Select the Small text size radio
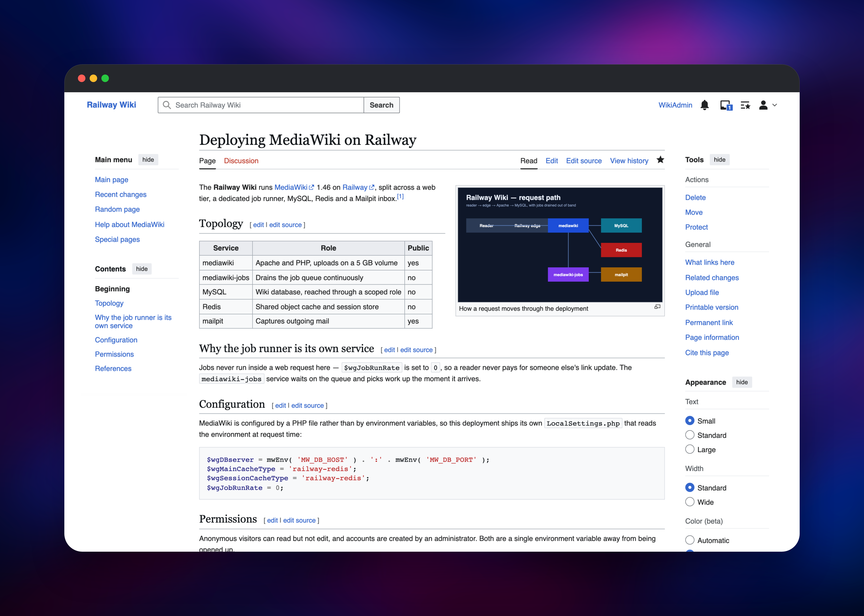Image resolution: width=864 pixels, height=616 pixels. (x=690, y=421)
